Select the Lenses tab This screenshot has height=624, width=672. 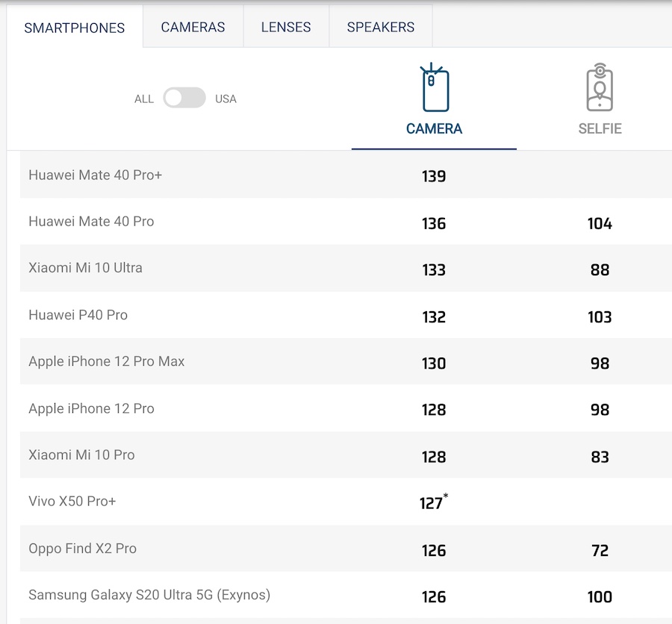point(286,27)
